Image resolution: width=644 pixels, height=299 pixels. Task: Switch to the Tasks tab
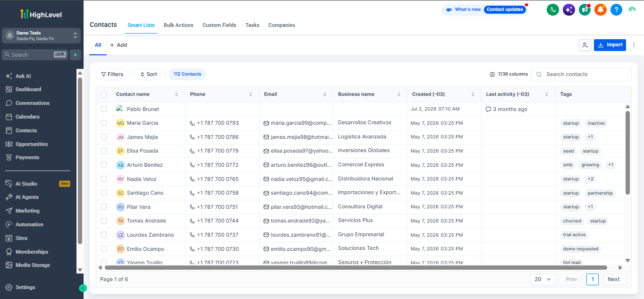click(252, 25)
